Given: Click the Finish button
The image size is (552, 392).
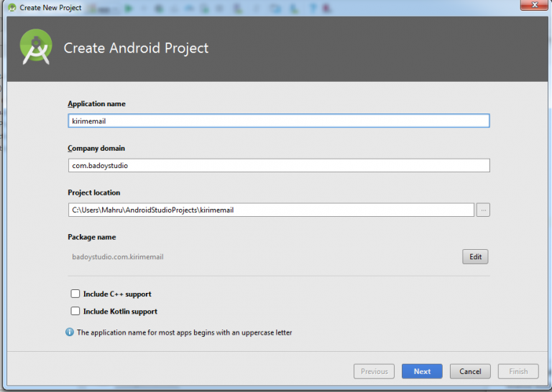Looking at the screenshot, I should click(518, 371).
